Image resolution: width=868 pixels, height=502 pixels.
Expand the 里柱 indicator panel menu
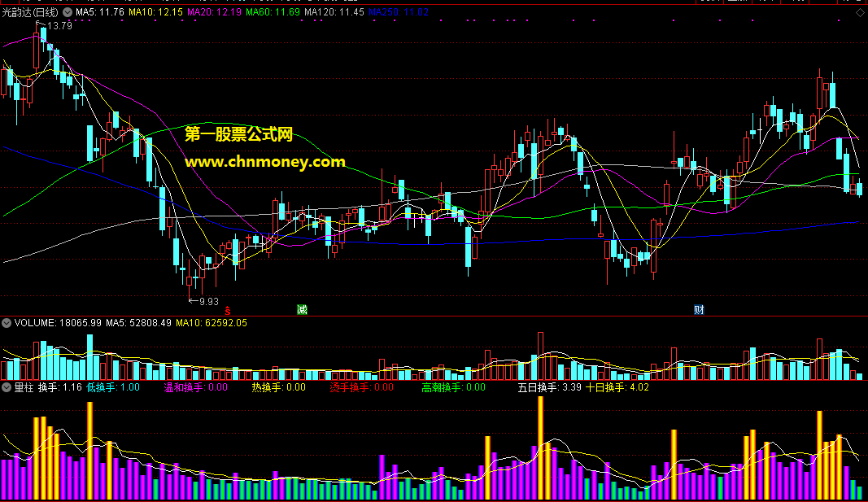click(x=7, y=387)
